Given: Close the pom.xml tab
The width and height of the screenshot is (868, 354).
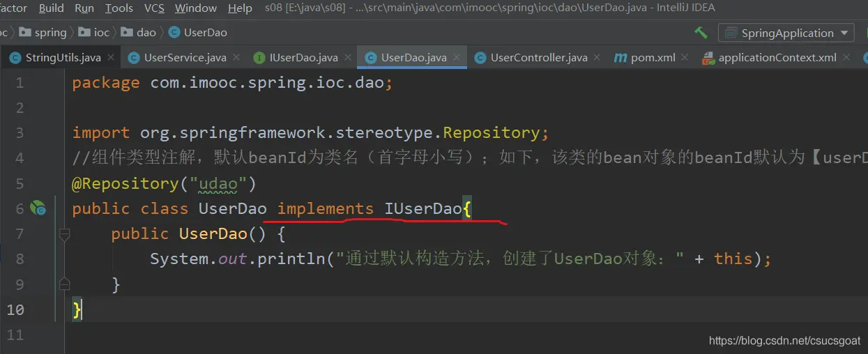Looking at the screenshot, I should pyautogui.click(x=685, y=58).
